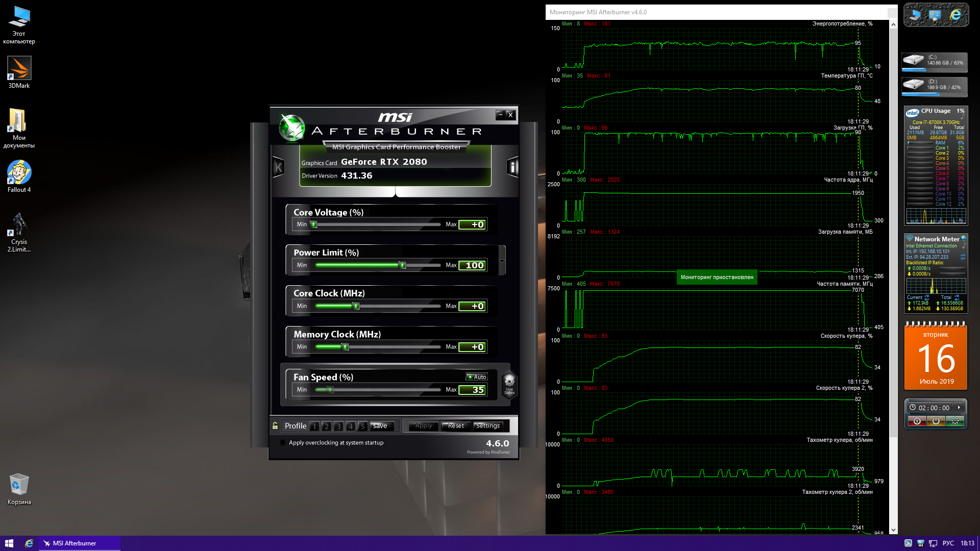Select profile slot 5
980x551 pixels.
pyautogui.click(x=362, y=426)
